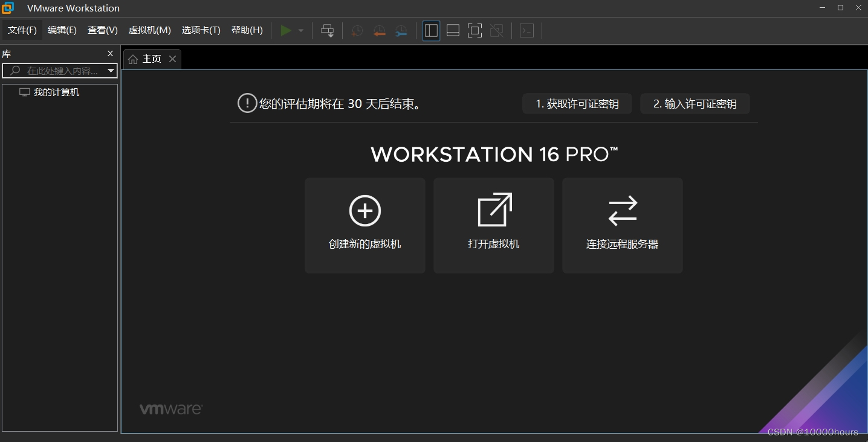Open the 选项卡(T) menu
The height and width of the screenshot is (442, 868).
[201, 30]
